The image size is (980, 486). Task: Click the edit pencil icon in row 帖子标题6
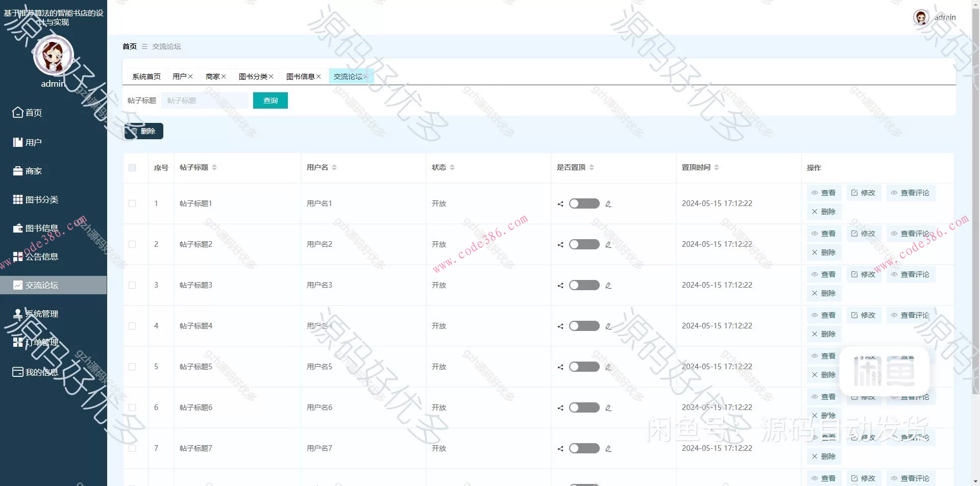coord(608,408)
